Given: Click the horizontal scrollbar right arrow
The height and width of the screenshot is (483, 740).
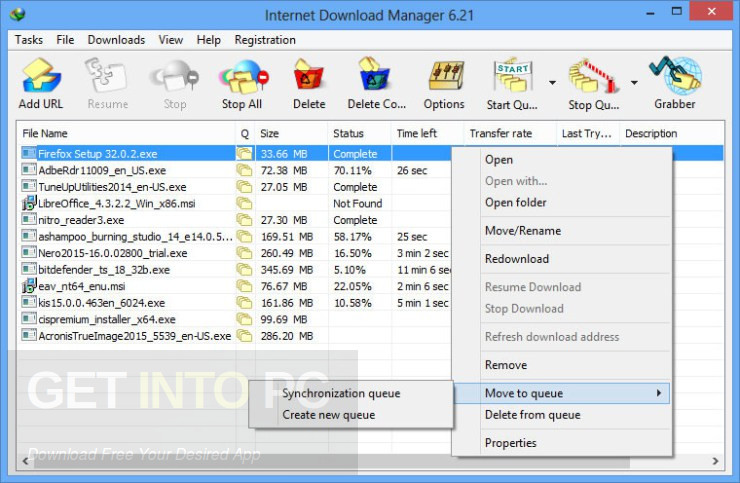Looking at the screenshot, I should [x=715, y=461].
